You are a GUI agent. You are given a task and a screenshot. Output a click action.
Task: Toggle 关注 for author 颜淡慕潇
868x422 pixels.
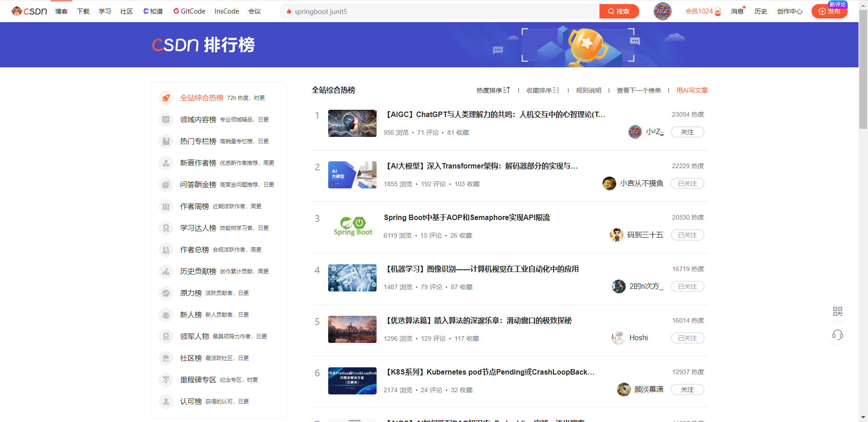click(x=687, y=389)
